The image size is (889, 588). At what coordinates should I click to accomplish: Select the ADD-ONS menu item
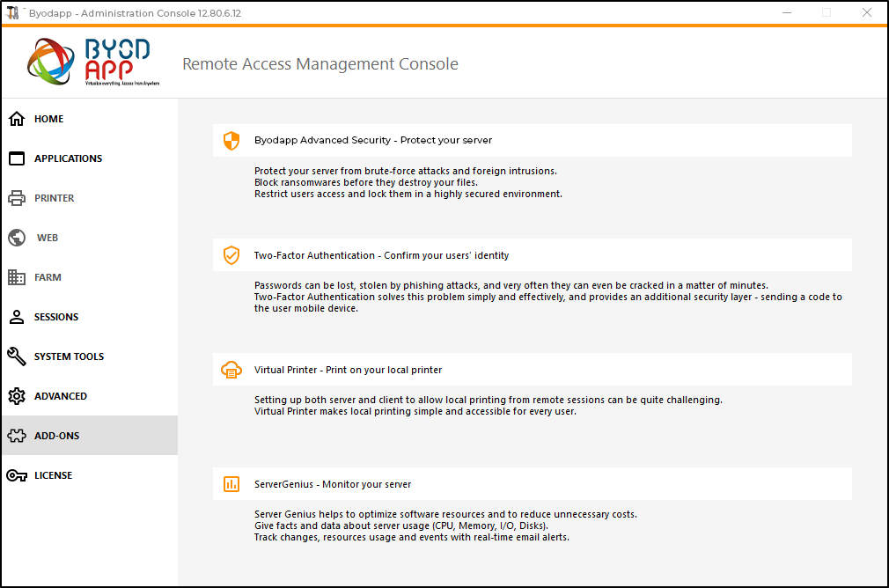90,436
